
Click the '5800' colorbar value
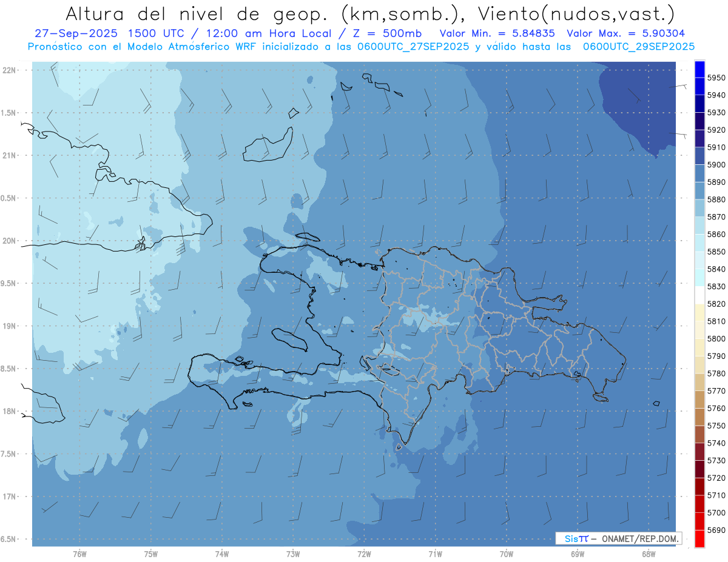tap(716, 338)
